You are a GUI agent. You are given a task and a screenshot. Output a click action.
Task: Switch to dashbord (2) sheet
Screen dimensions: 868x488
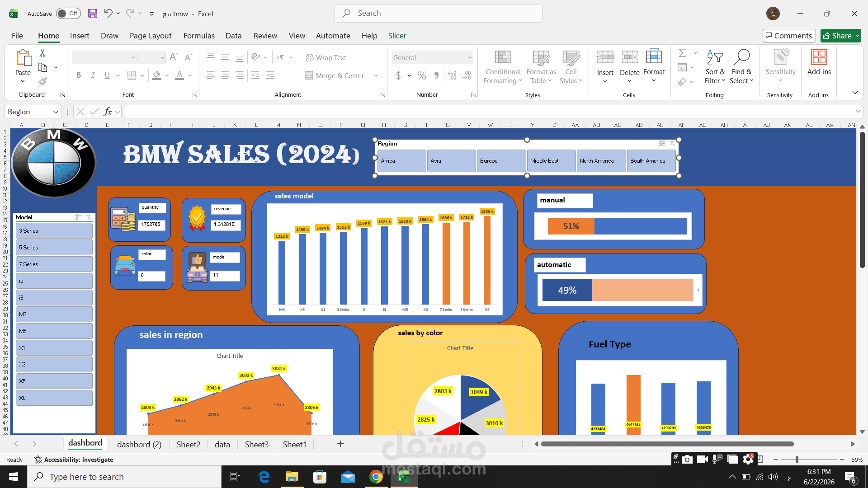click(x=139, y=444)
